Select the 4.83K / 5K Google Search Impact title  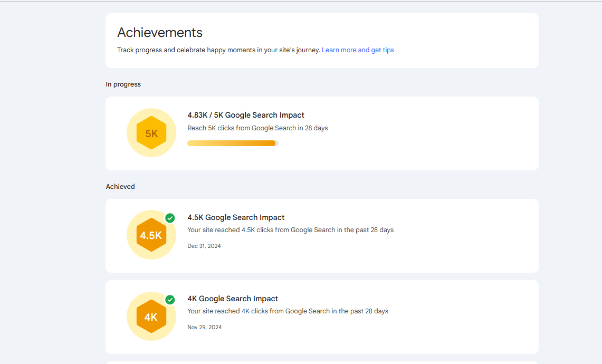(x=246, y=115)
